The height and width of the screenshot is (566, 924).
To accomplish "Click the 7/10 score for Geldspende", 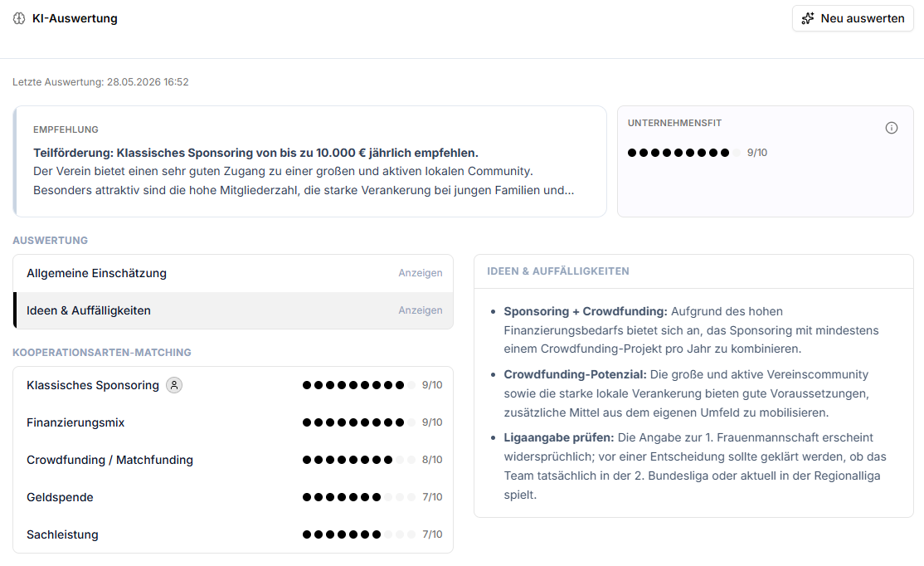I will 432,497.
